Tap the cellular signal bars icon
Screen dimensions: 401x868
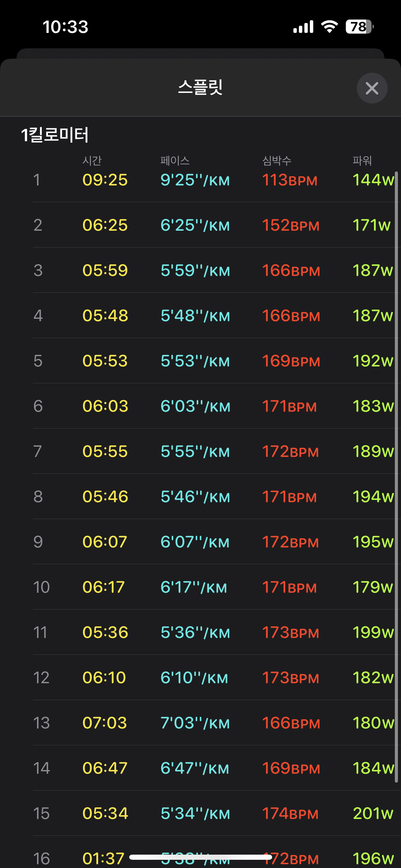coord(303,27)
